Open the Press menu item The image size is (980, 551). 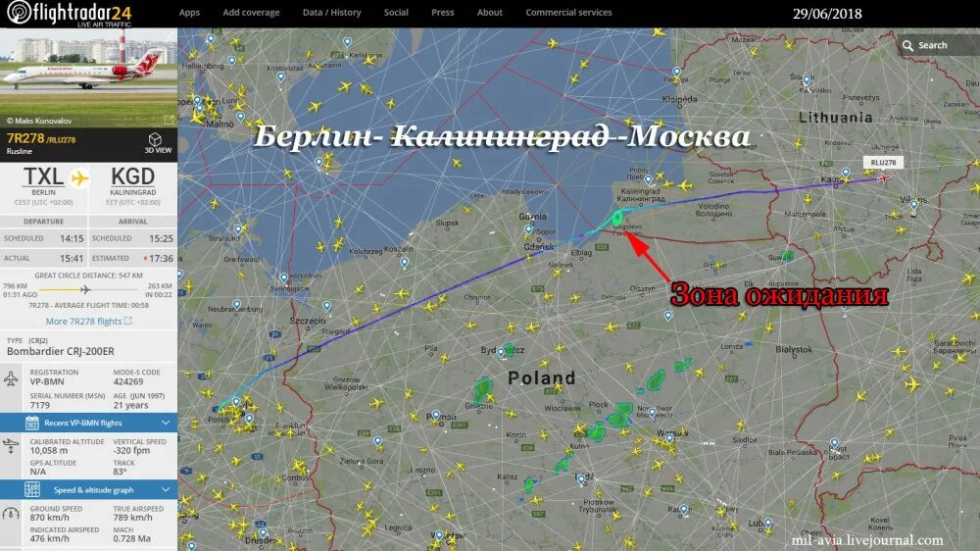[443, 13]
